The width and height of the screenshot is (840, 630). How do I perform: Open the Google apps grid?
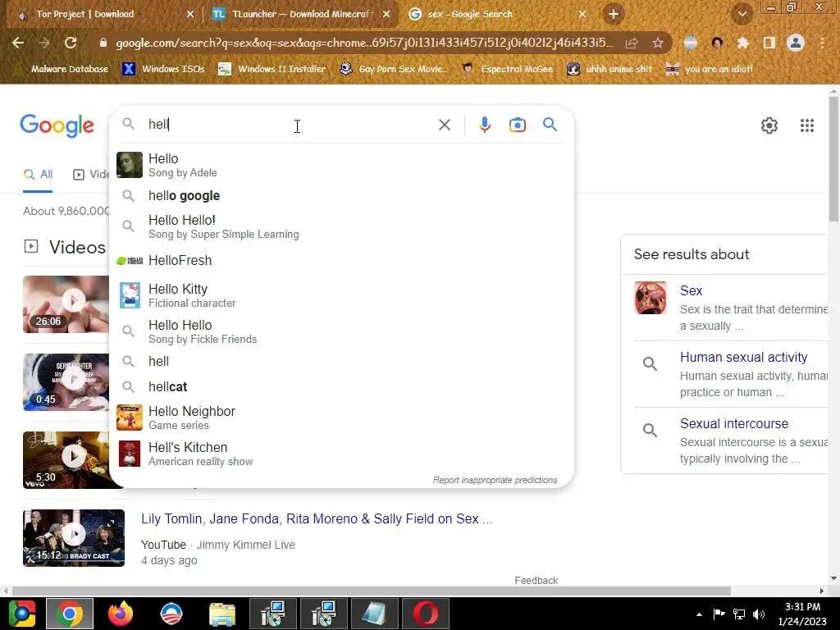pyautogui.click(x=807, y=126)
